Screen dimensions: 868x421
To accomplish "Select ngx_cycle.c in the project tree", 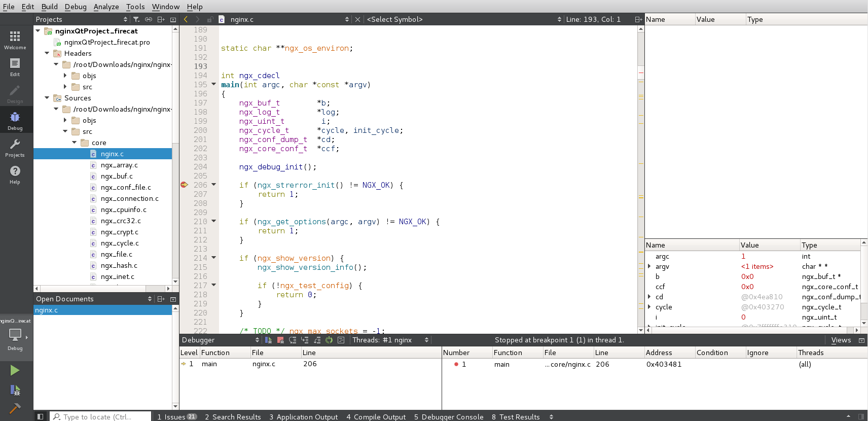I will [120, 243].
